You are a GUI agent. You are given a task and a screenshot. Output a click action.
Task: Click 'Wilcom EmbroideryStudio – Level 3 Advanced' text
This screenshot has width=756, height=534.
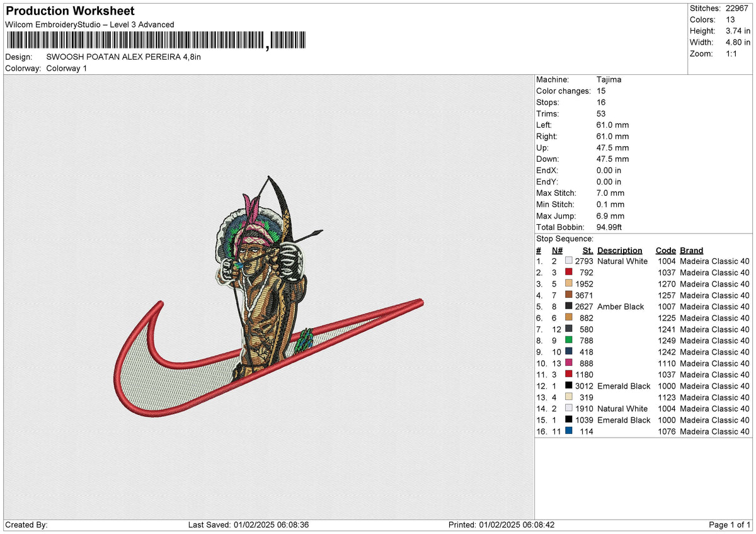pos(90,25)
